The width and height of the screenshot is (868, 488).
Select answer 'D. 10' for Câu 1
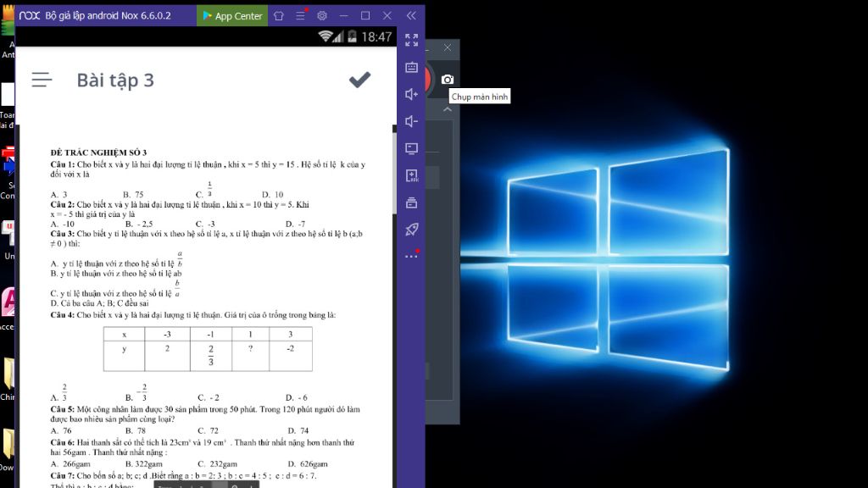pyautogui.click(x=272, y=195)
